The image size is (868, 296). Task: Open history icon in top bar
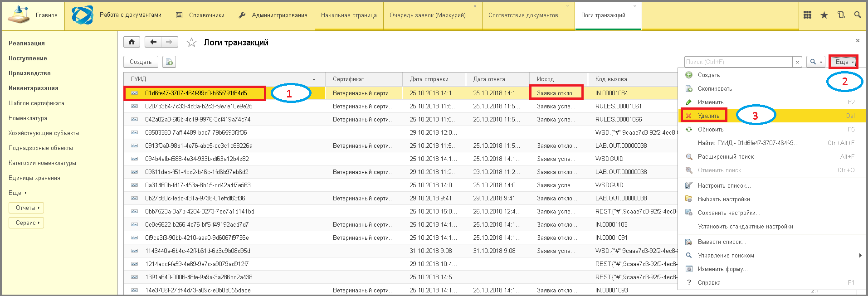click(841, 15)
